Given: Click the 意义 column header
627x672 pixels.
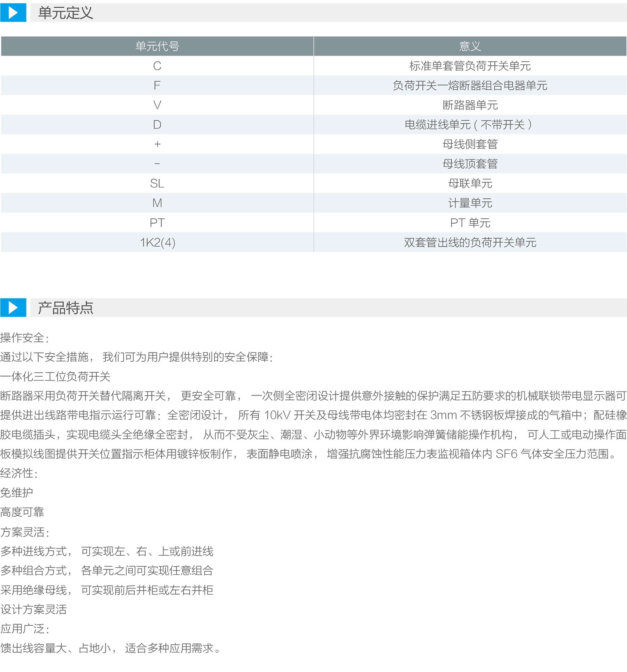Looking at the screenshot, I should coord(470,46).
